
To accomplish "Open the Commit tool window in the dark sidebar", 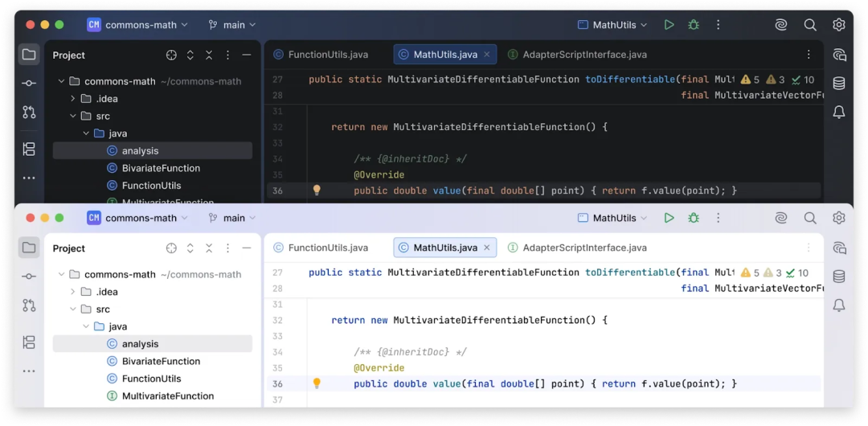I will [29, 84].
